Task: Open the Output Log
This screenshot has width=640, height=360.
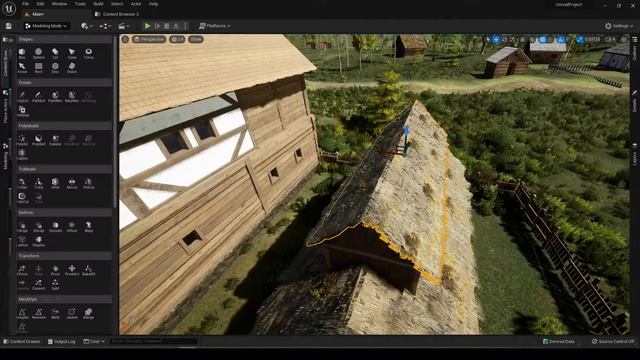Action: [62, 341]
